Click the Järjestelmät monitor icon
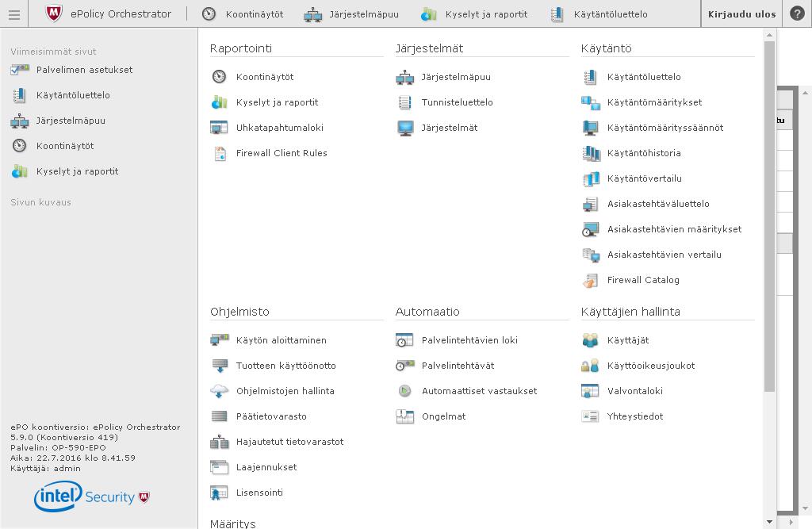This screenshot has height=529, width=812. point(405,128)
